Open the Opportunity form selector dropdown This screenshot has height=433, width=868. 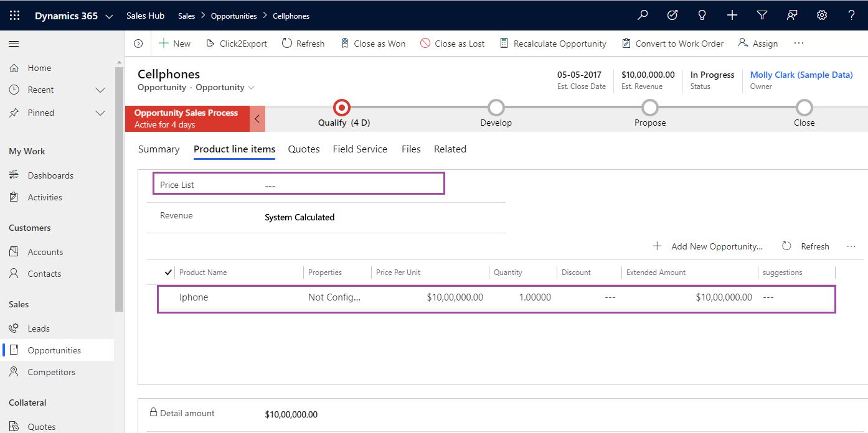point(251,88)
